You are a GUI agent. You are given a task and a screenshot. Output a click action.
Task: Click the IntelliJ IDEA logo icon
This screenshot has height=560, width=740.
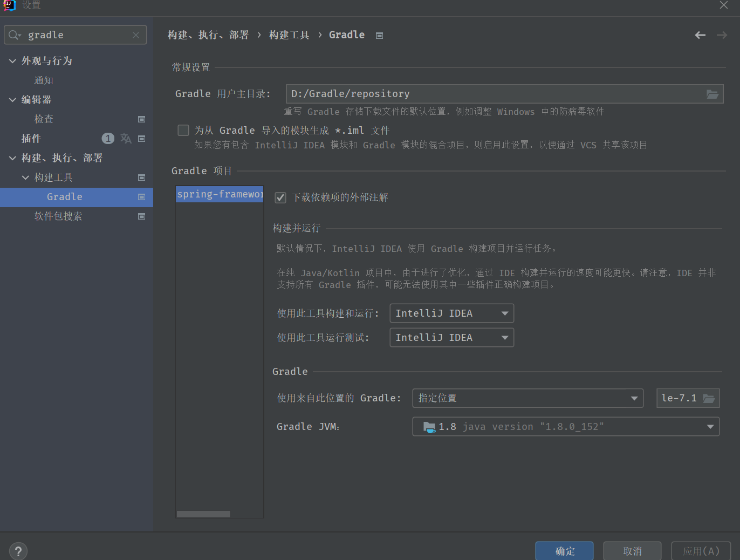9,5
